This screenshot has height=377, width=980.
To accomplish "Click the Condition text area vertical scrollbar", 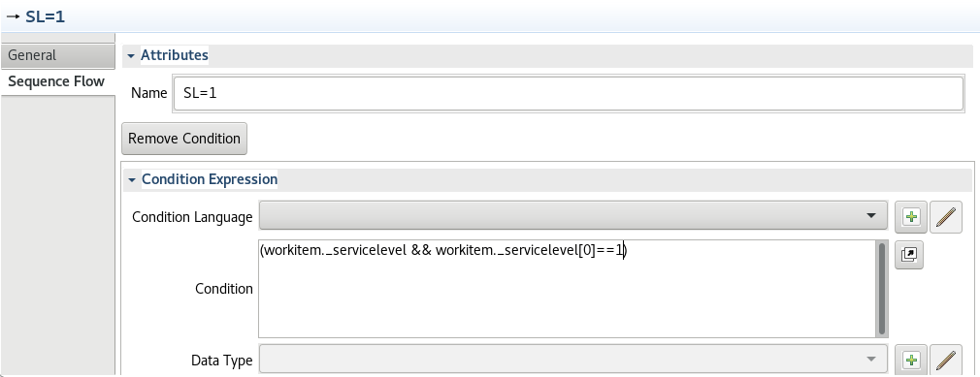I will pyautogui.click(x=883, y=289).
